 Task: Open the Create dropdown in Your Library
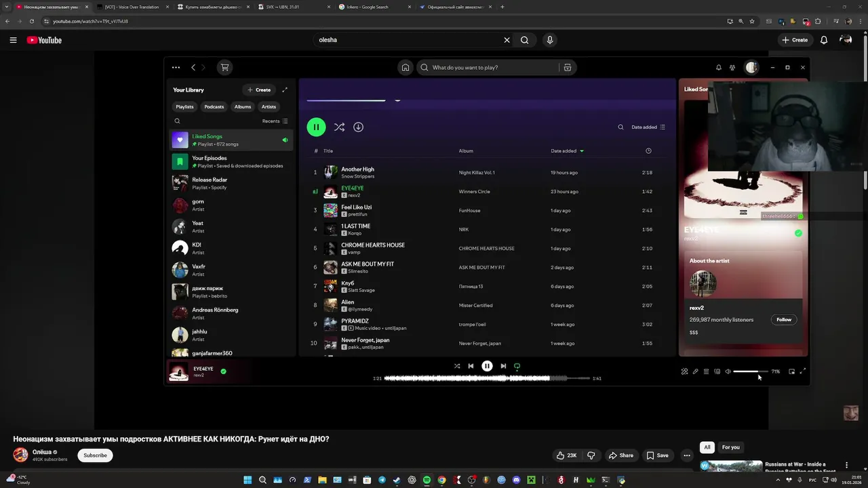pos(259,89)
